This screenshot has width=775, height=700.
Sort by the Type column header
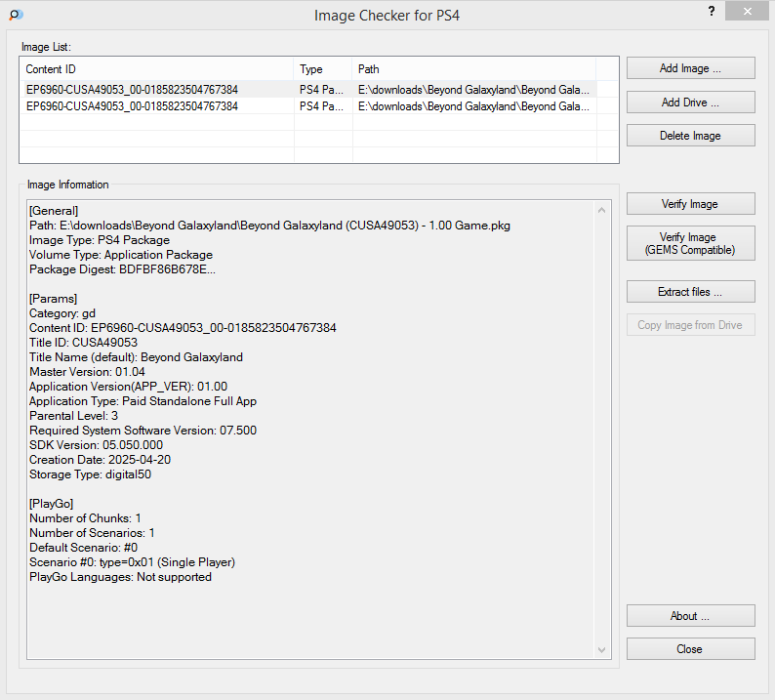pos(323,69)
